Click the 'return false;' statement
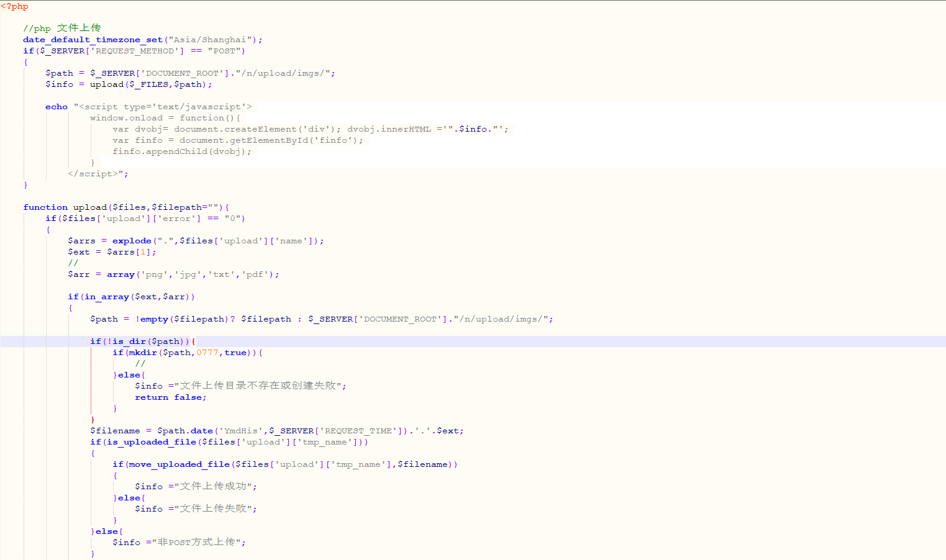946x560 pixels. click(x=171, y=397)
